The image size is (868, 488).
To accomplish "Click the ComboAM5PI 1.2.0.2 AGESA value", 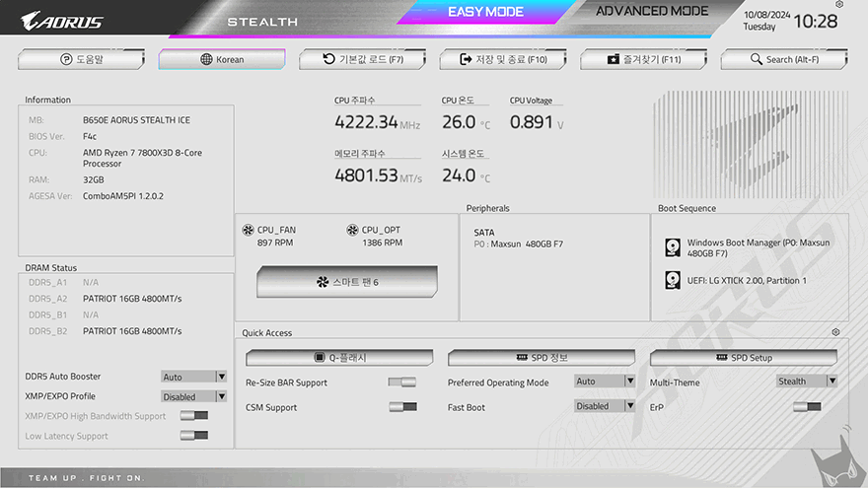I will tap(123, 196).
